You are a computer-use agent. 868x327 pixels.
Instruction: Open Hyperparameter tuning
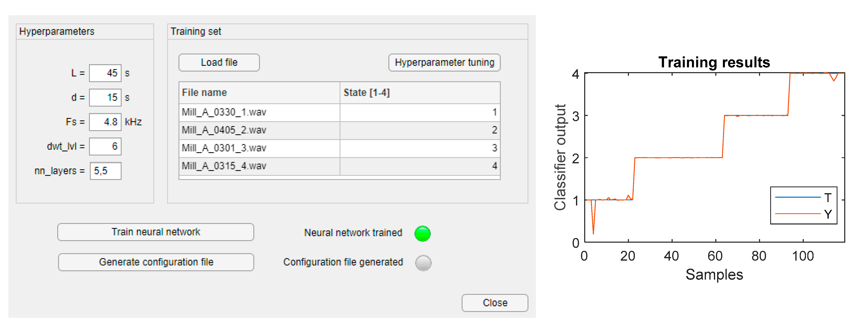click(444, 62)
